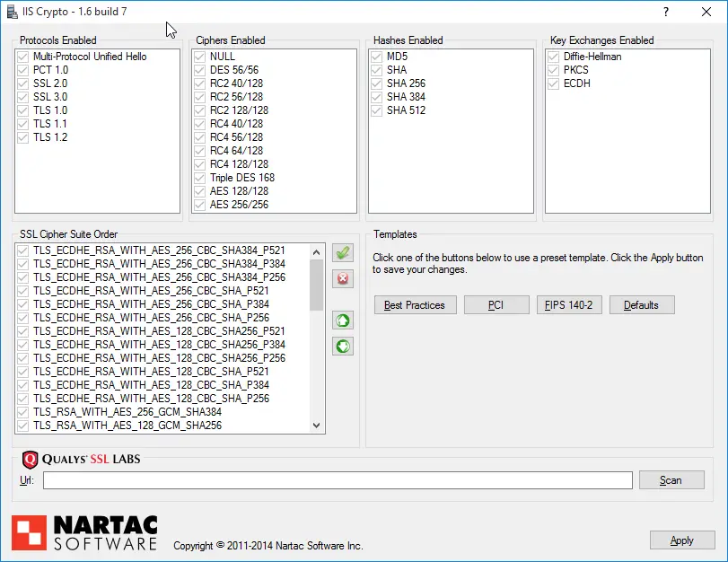Image resolution: width=728 pixels, height=562 pixels.
Task: Apply the Best Practices template
Action: pos(415,305)
